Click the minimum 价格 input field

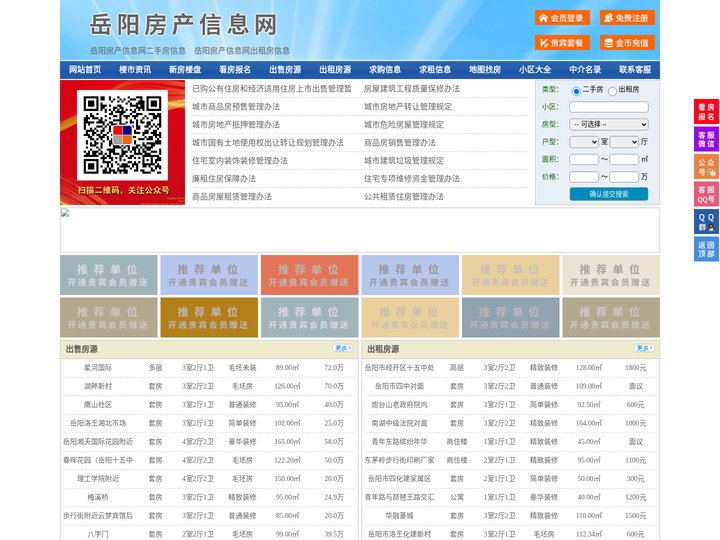tap(584, 177)
